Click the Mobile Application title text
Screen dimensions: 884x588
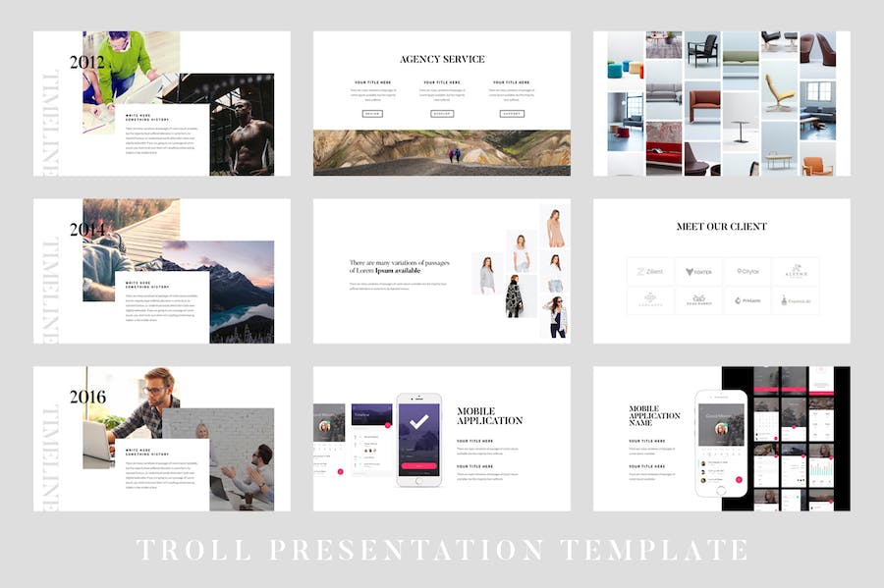tap(489, 415)
